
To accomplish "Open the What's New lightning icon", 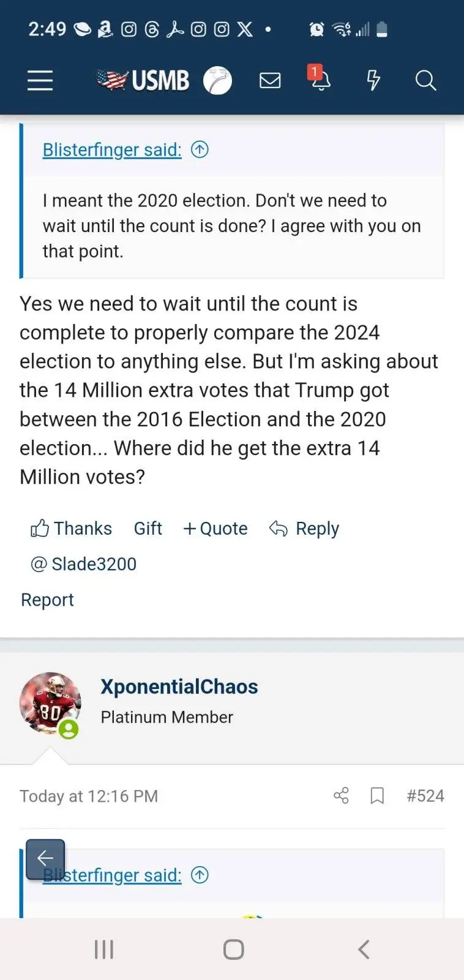I will 373,80.
